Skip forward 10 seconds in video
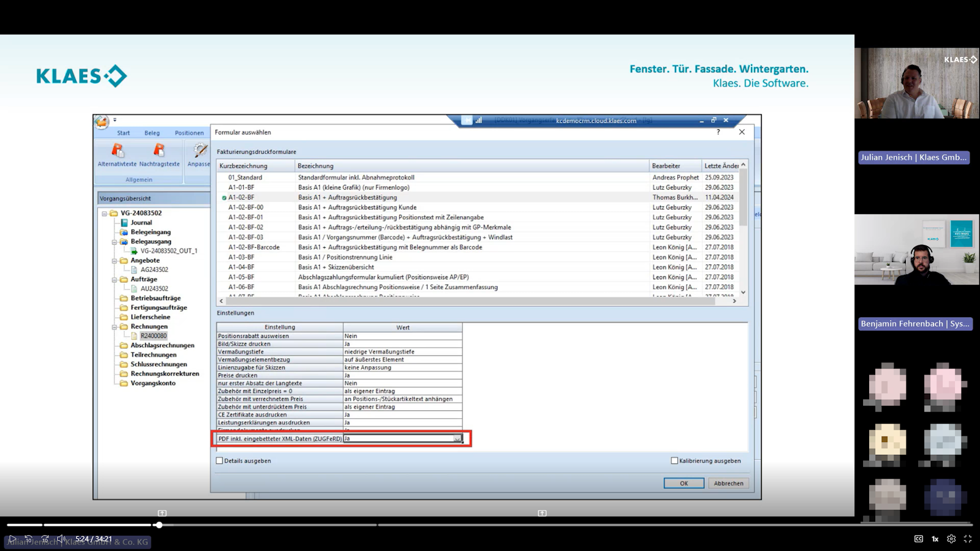This screenshot has width=980, height=551. point(45,539)
